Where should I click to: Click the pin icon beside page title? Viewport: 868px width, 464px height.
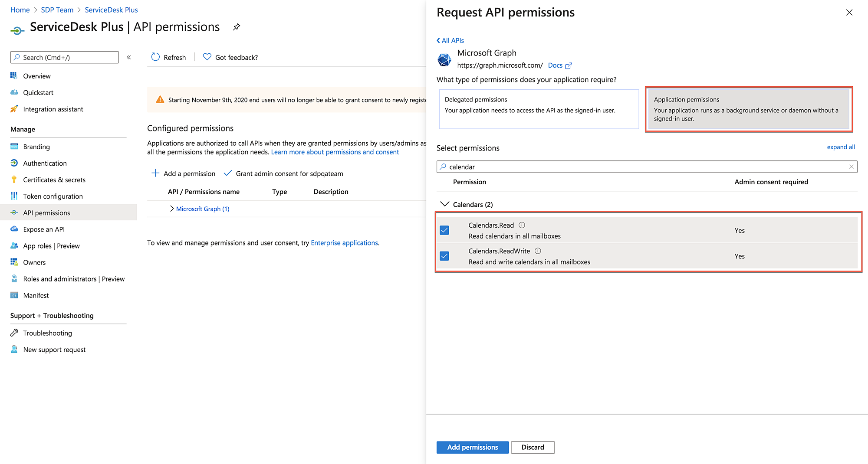(237, 27)
